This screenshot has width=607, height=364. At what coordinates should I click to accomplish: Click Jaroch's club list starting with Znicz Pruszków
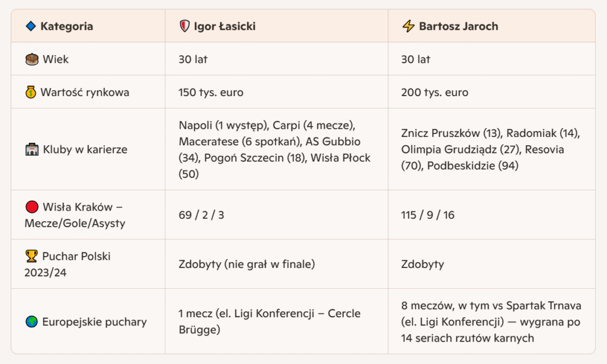coord(490,149)
